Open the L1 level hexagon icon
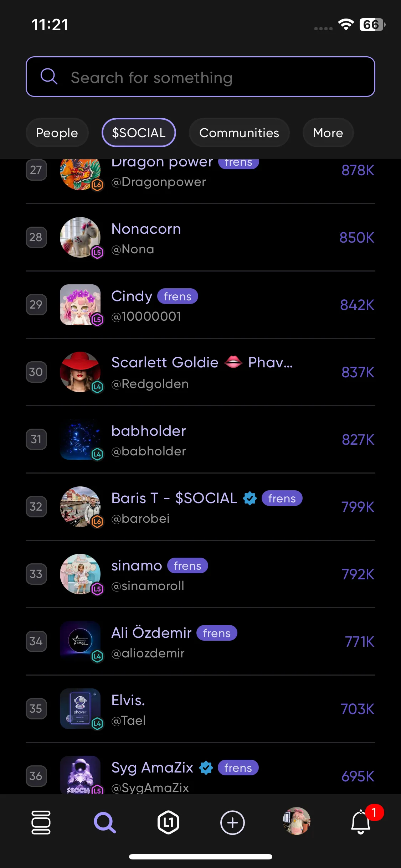The height and width of the screenshot is (868, 401). 168,822
